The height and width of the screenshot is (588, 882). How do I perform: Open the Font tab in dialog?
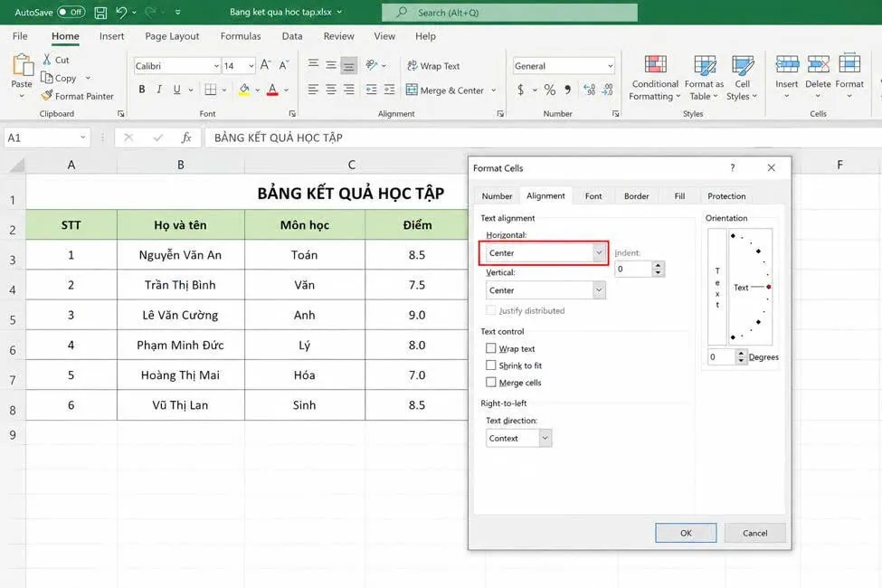tap(593, 195)
